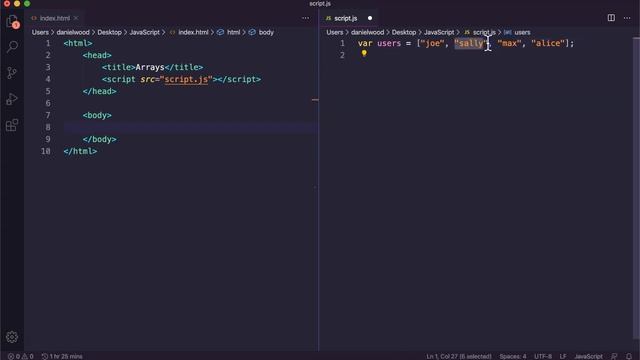Click 'danielwood' in index.html breadcrumb
Image resolution: width=640 pixels, height=360 pixels.
tap(73, 32)
